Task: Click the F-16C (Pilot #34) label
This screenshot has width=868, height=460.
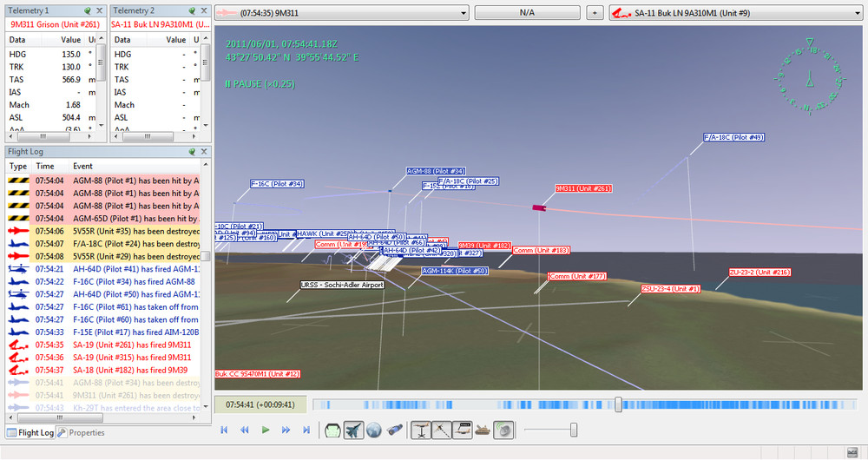Action: click(x=277, y=184)
